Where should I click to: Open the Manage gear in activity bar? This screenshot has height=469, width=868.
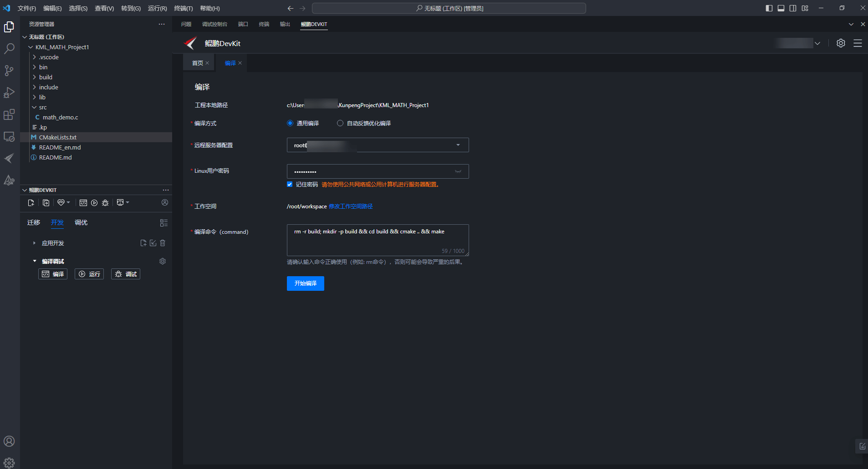click(9, 463)
